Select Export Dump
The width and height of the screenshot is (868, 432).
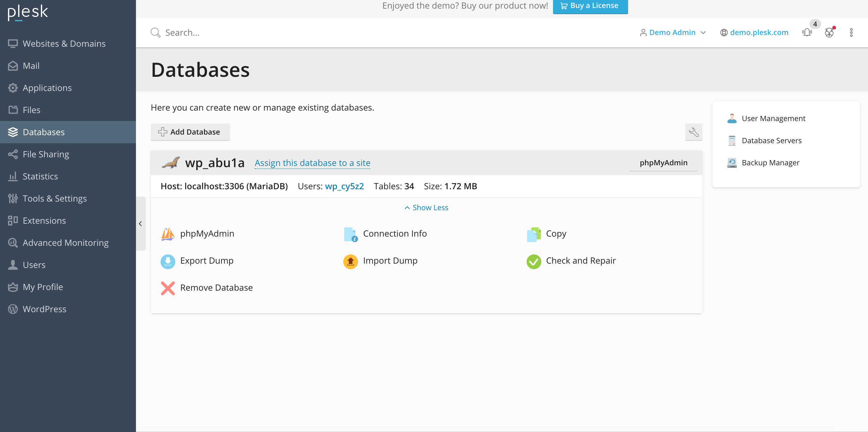[207, 261]
